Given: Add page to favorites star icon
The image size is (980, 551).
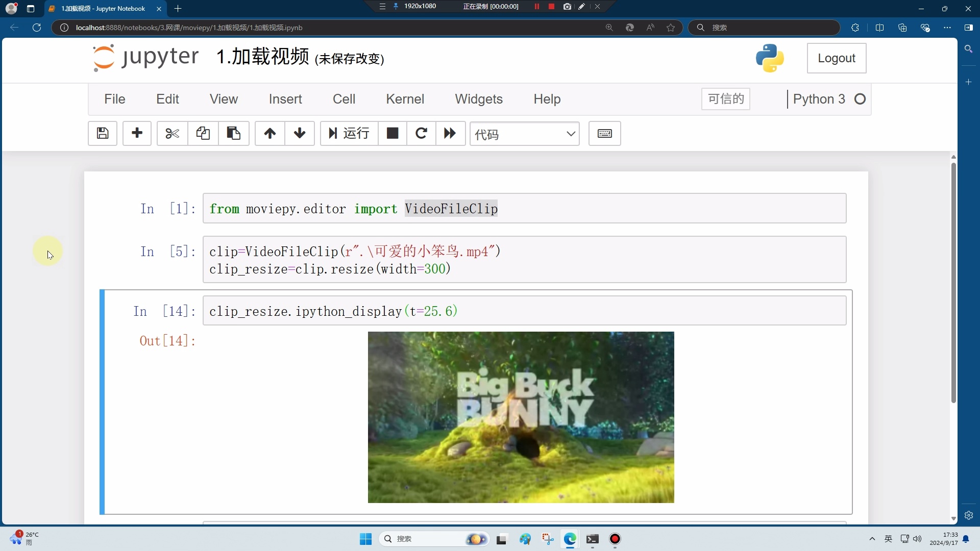Looking at the screenshot, I should pos(671,28).
